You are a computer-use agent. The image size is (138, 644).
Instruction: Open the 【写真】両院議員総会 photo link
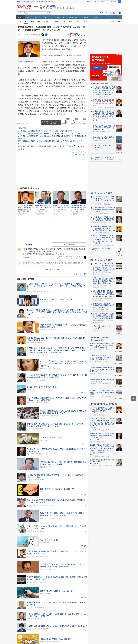[x=61, y=55]
